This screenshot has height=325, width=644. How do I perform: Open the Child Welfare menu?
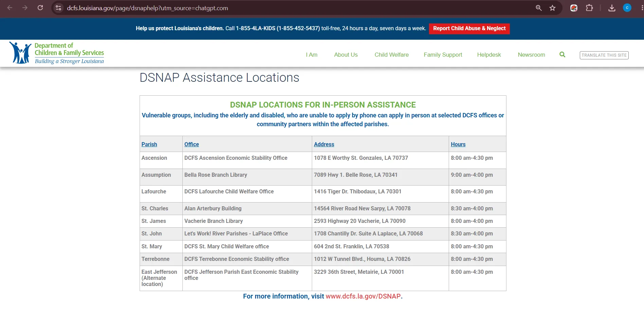coord(392,55)
